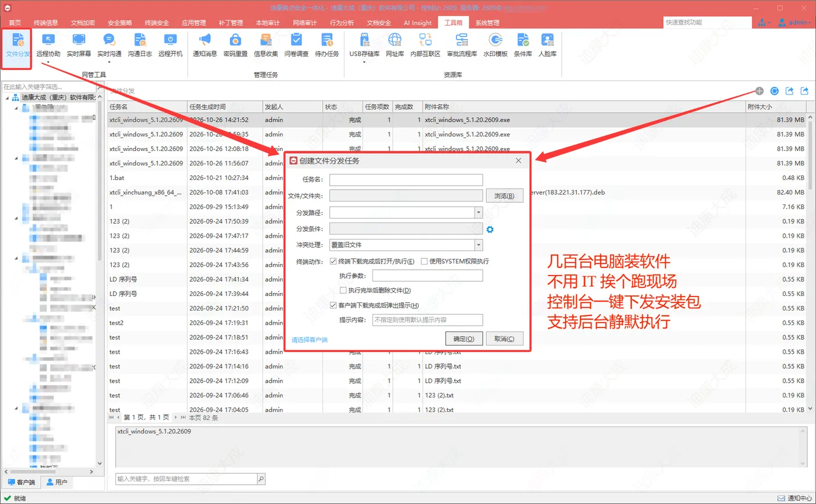Open the USB存储库 resource

(x=365, y=45)
